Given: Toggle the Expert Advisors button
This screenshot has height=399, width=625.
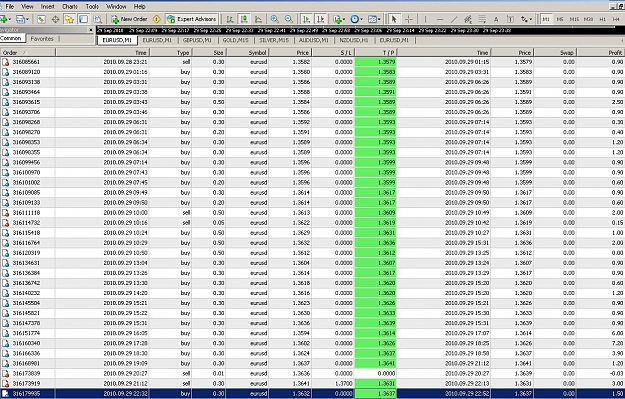Looking at the screenshot, I should [192, 19].
